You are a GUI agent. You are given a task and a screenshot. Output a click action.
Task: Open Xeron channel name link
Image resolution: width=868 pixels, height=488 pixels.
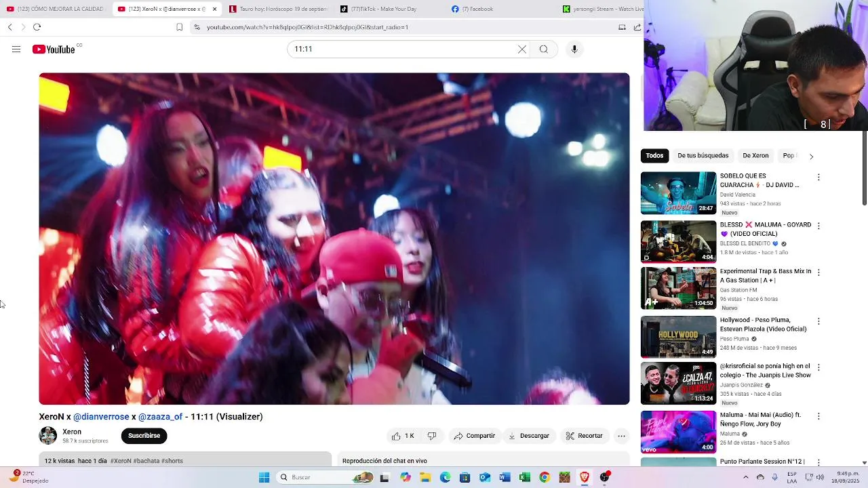click(72, 432)
